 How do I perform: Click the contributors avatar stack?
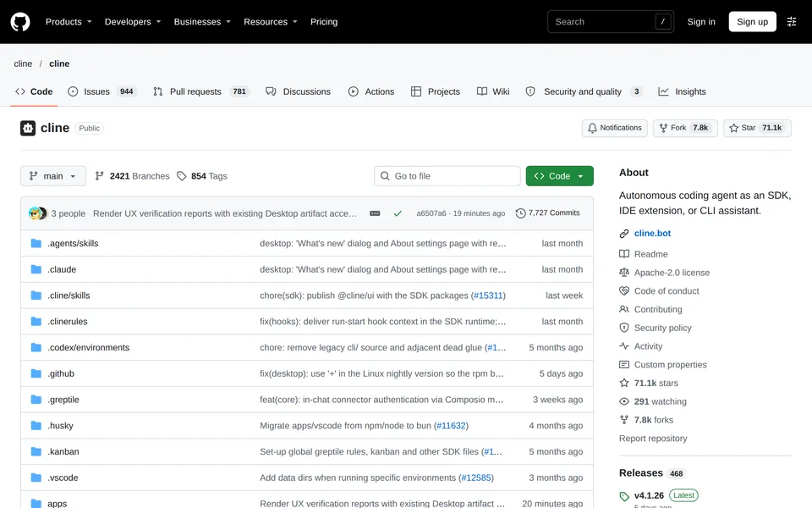point(38,213)
